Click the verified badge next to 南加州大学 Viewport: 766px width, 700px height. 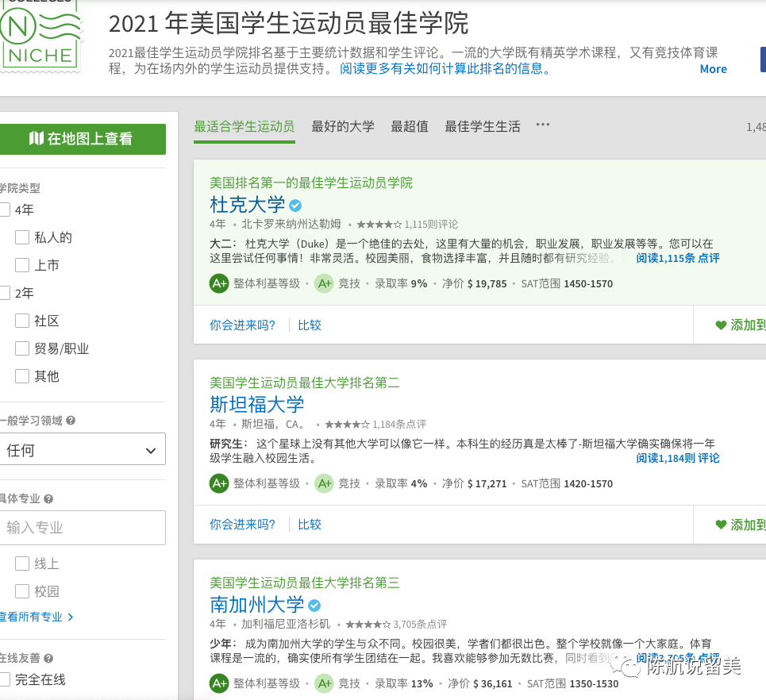click(314, 606)
